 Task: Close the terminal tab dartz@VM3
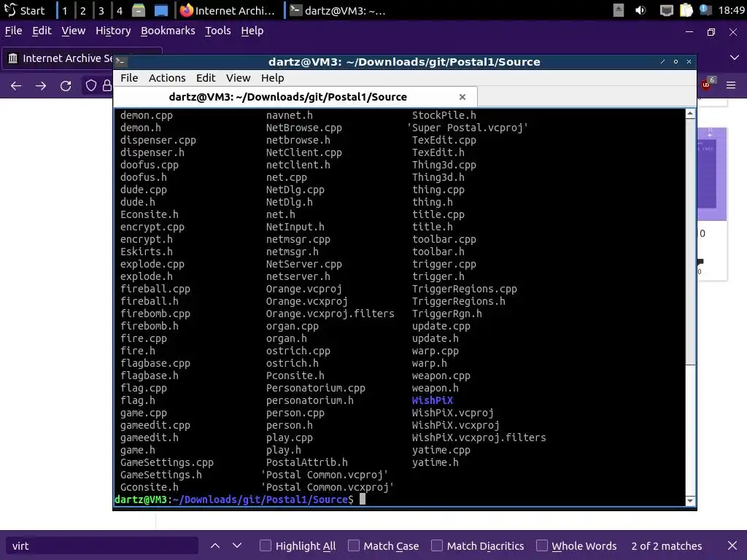click(462, 97)
